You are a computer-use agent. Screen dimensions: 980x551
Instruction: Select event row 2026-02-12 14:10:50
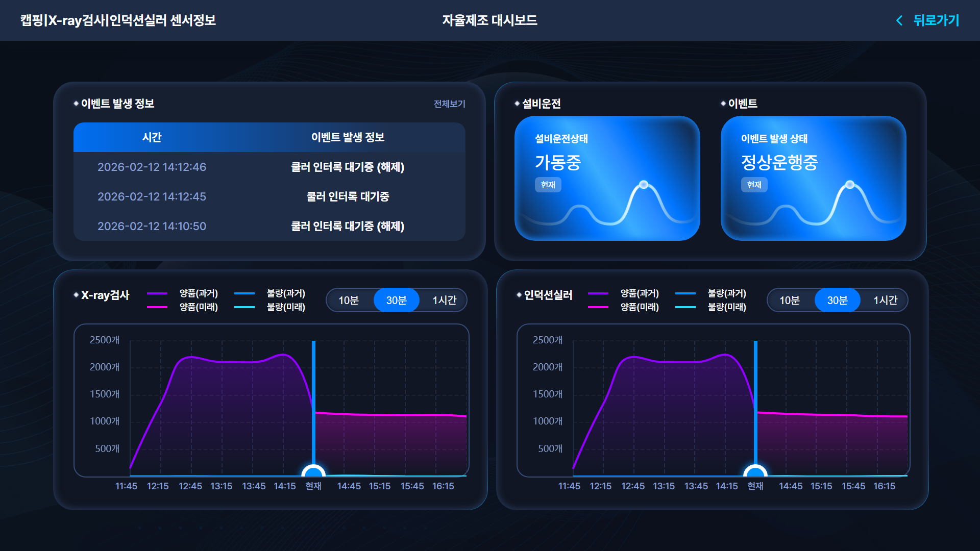pos(269,226)
